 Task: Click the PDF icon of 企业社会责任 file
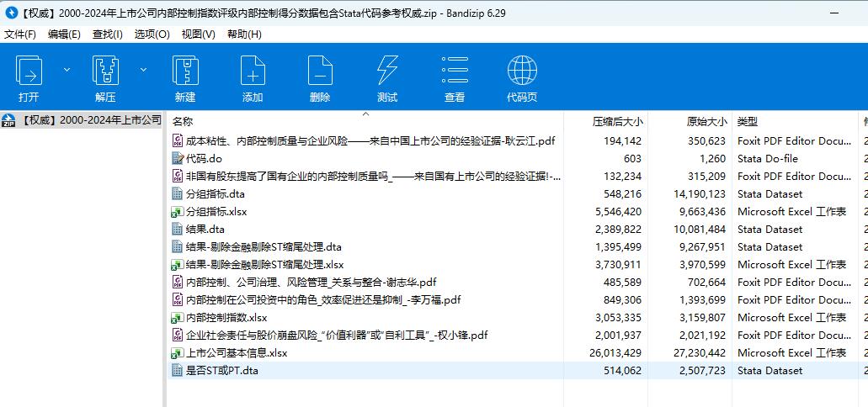coord(178,336)
